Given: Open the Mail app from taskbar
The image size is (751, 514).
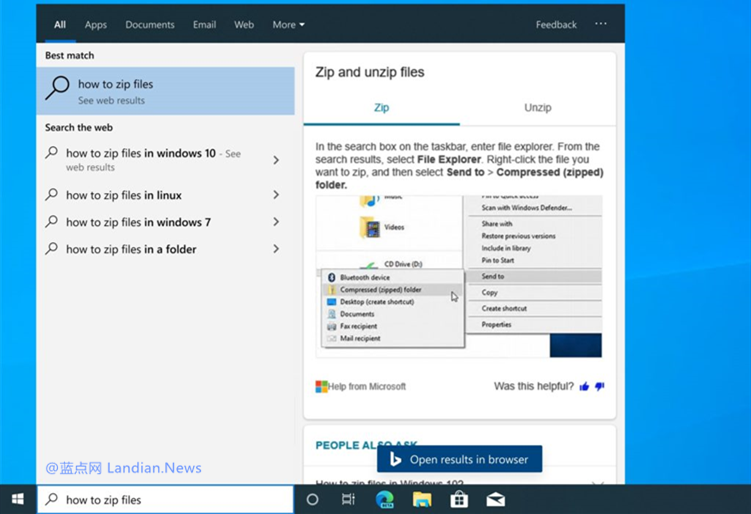Looking at the screenshot, I should click(495, 500).
